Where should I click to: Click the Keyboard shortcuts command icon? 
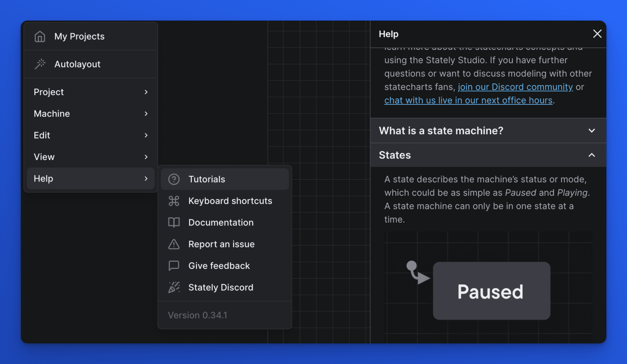[x=174, y=201]
